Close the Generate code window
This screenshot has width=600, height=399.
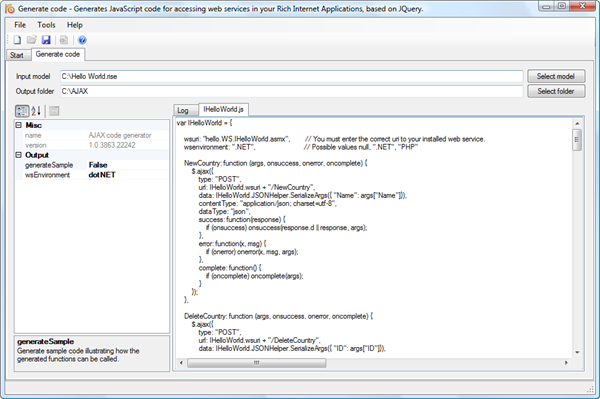point(582,6)
